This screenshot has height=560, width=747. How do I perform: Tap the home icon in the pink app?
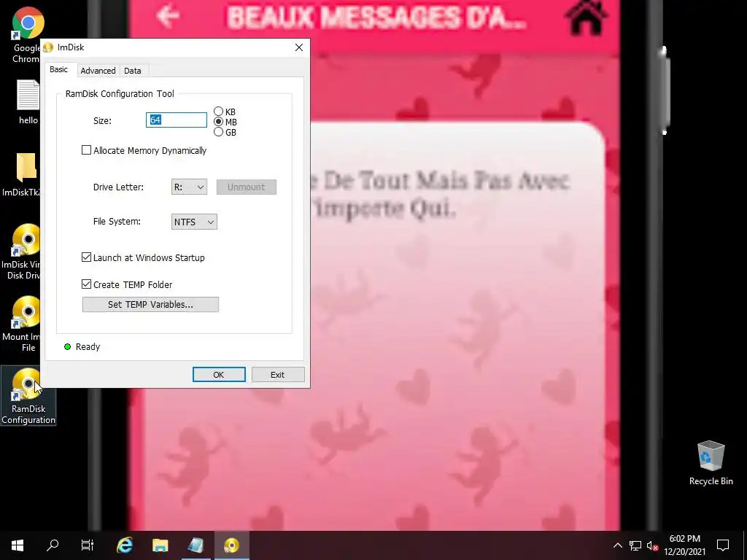pyautogui.click(x=586, y=17)
